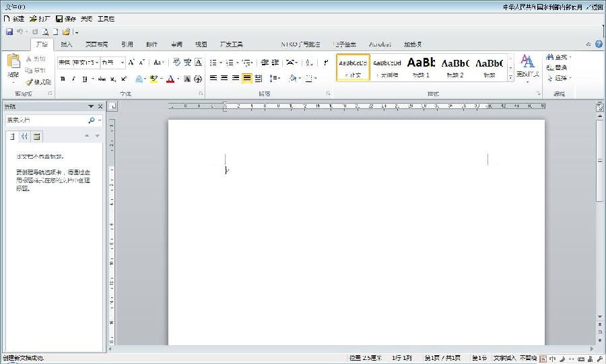
Task: Expand the styles gallery list
Action: click(510, 77)
